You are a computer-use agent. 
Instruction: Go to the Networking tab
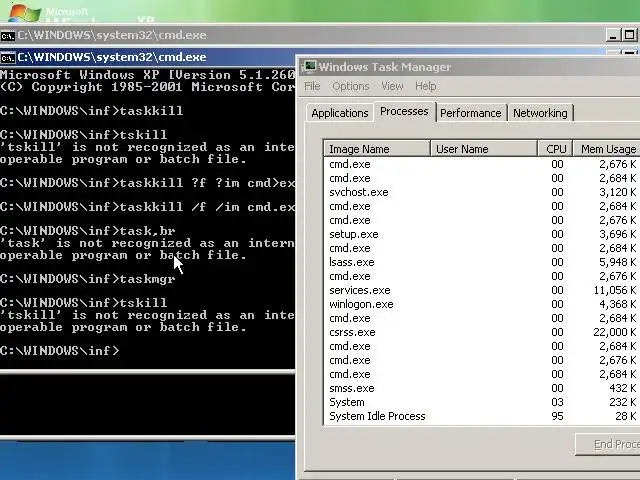pyautogui.click(x=540, y=113)
